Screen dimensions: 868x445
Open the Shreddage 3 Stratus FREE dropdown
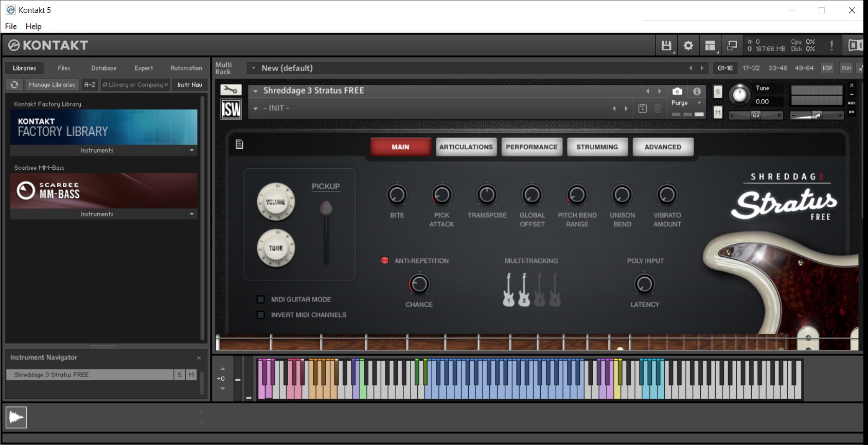pos(256,91)
